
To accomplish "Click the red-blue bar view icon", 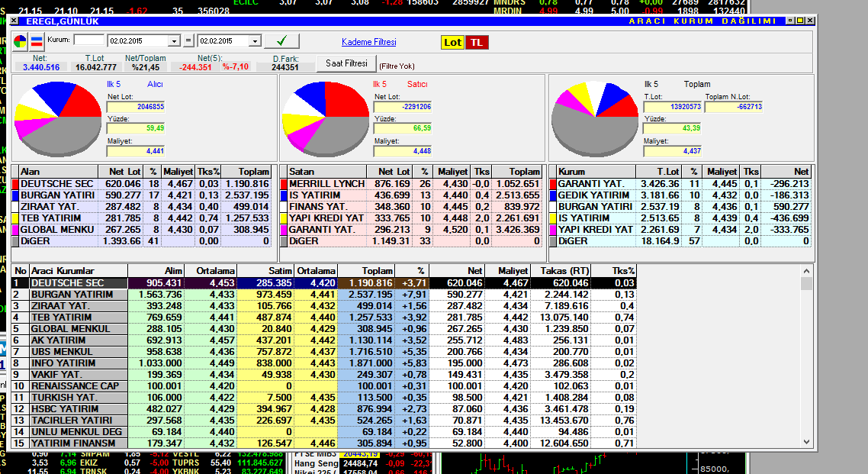I will (x=36, y=41).
